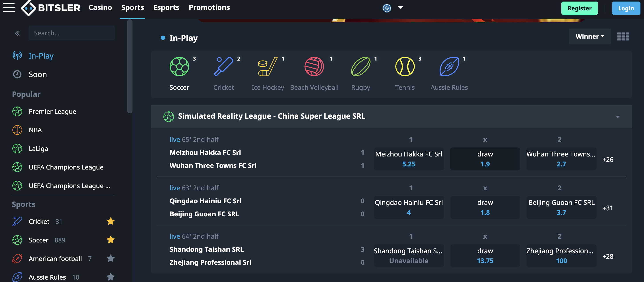Toggle American football favorite star
This screenshot has height=282, width=644.
pyautogui.click(x=111, y=258)
